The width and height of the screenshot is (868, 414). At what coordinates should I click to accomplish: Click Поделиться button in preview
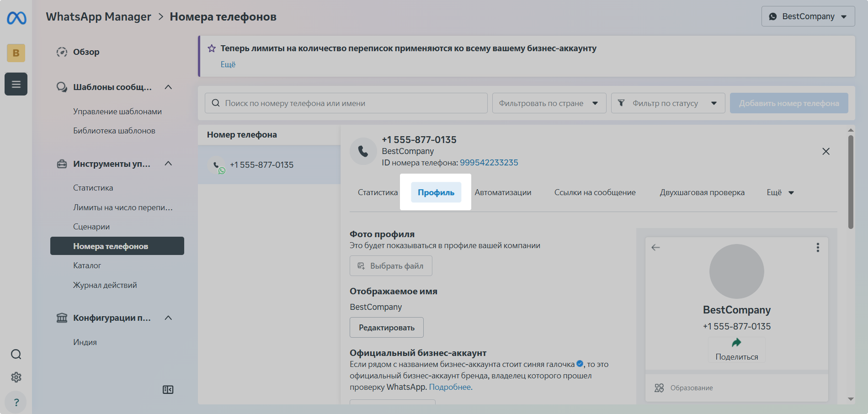(x=736, y=350)
